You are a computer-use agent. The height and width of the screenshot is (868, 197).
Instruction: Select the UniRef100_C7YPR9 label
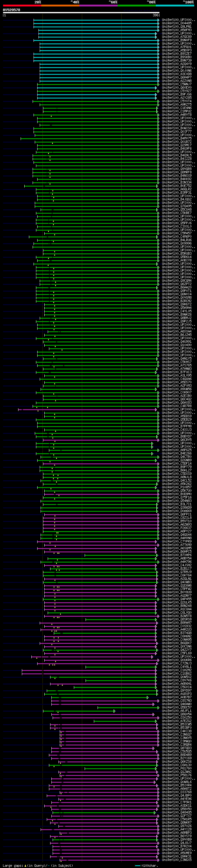[x=177, y=542]
